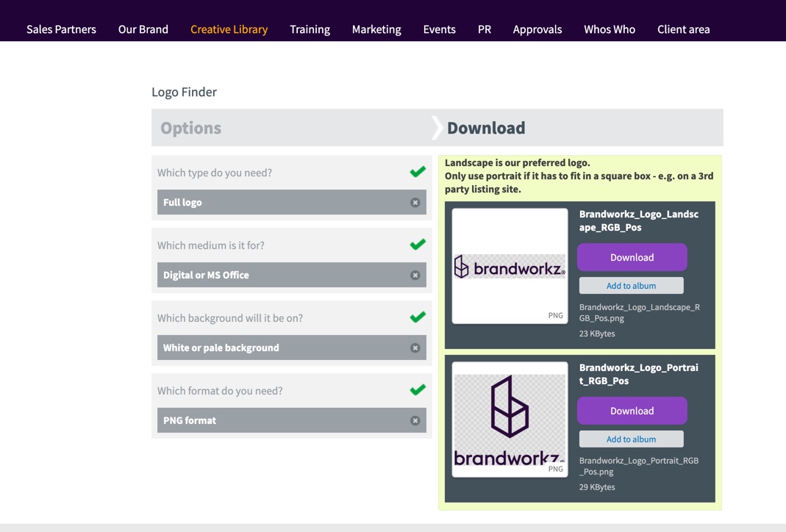Screen dimensions: 786x532
Task: Select the PNG format option bar
Action: tap(292, 420)
